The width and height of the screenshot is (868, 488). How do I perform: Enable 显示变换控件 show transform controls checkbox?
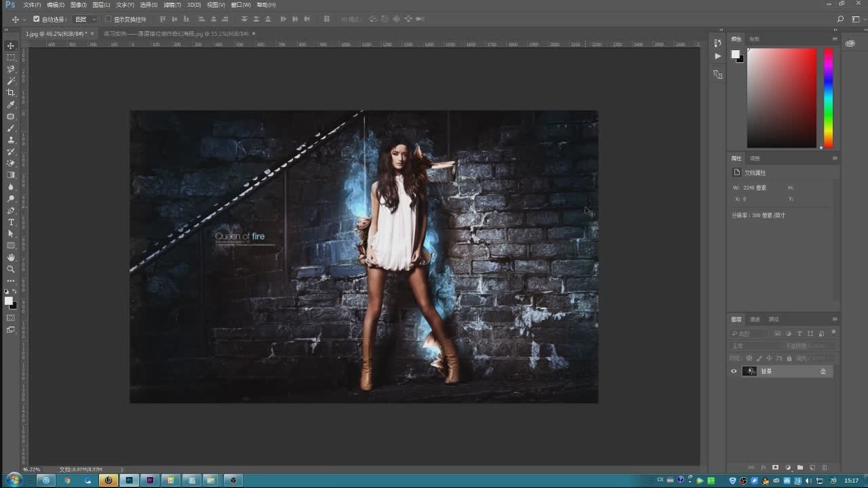pos(108,20)
